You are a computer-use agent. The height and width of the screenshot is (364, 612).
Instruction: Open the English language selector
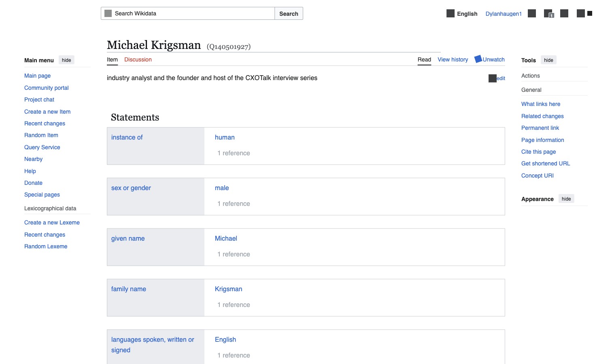(x=462, y=14)
